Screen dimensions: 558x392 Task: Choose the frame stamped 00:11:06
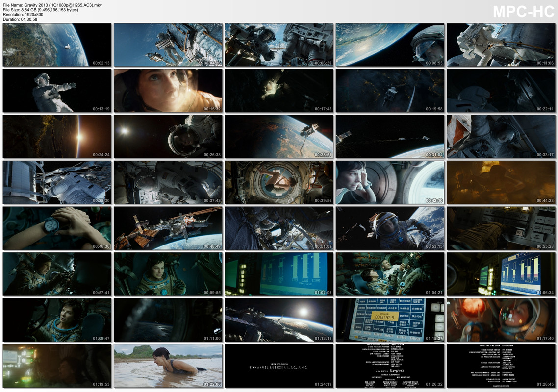pyautogui.click(x=501, y=45)
